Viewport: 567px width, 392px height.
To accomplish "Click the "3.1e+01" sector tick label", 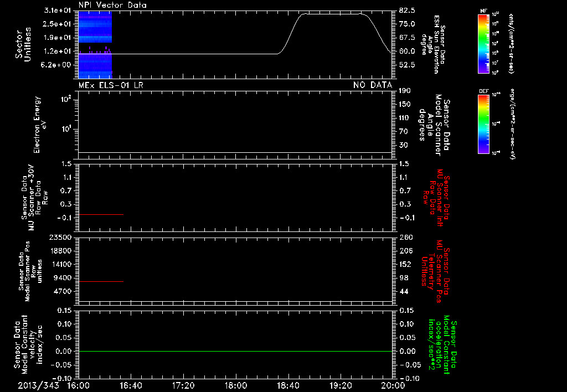I will pyautogui.click(x=57, y=11).
